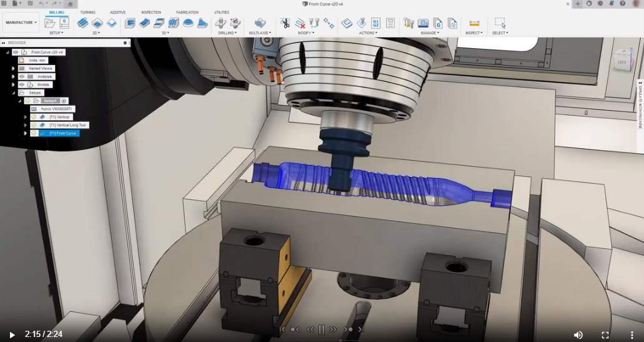This screenshot has width=644, height=342.
Task: Click the Generate toolpath icon
Action: [x=347, y=23]
